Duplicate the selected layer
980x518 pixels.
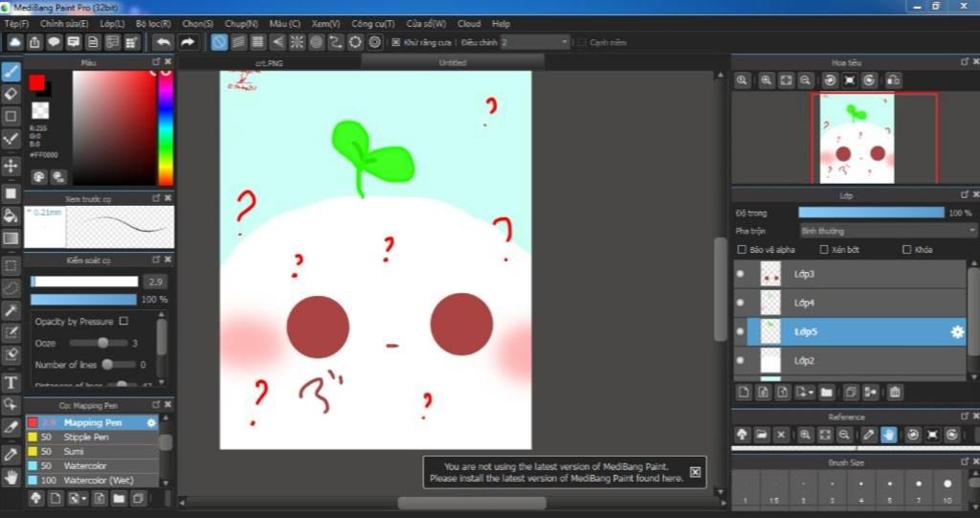[851, 393]
